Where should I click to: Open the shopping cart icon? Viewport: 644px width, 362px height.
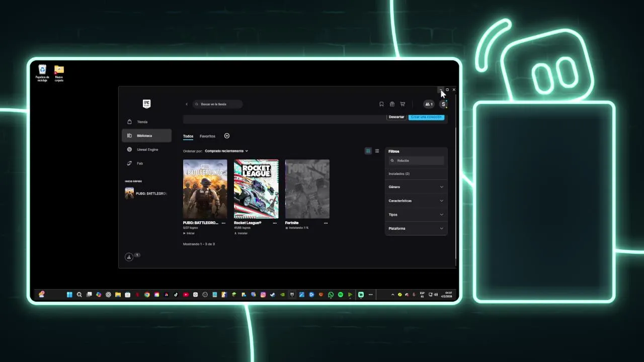pyautogui.click(x=403, y=104)
